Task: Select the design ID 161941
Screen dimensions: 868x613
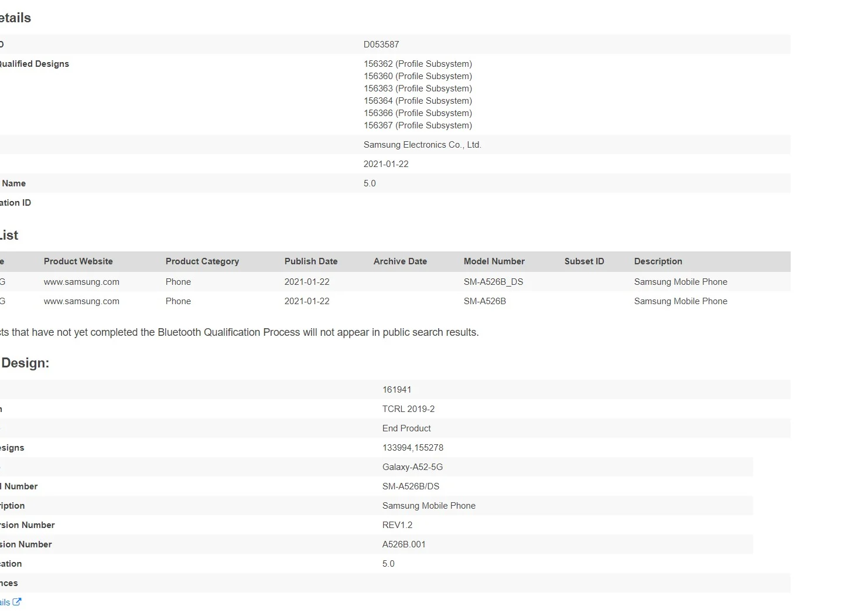Action: [397, 390]
